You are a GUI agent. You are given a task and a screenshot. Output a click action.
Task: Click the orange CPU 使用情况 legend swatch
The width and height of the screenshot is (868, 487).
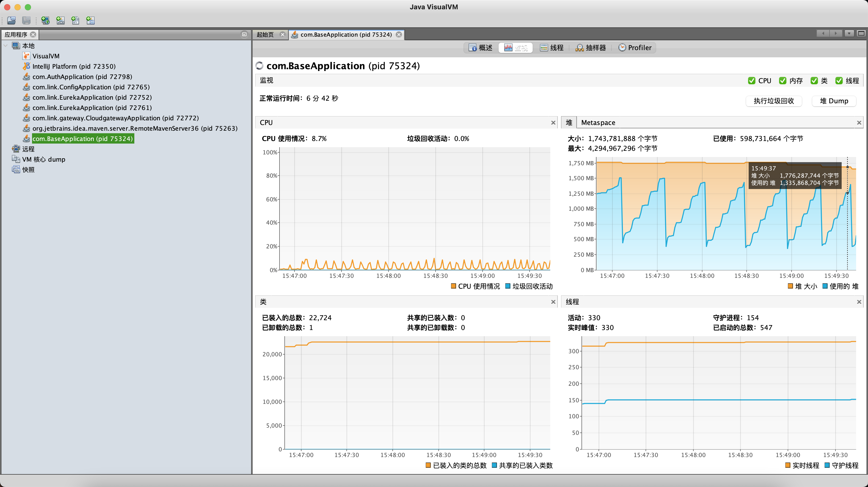click(453, 286)
